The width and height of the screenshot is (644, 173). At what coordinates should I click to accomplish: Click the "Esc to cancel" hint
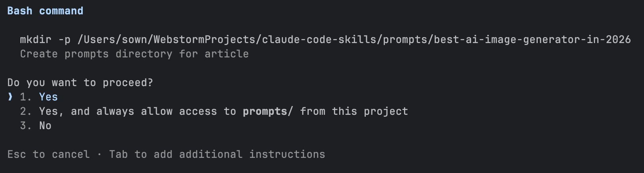click(x=48, y=155)
